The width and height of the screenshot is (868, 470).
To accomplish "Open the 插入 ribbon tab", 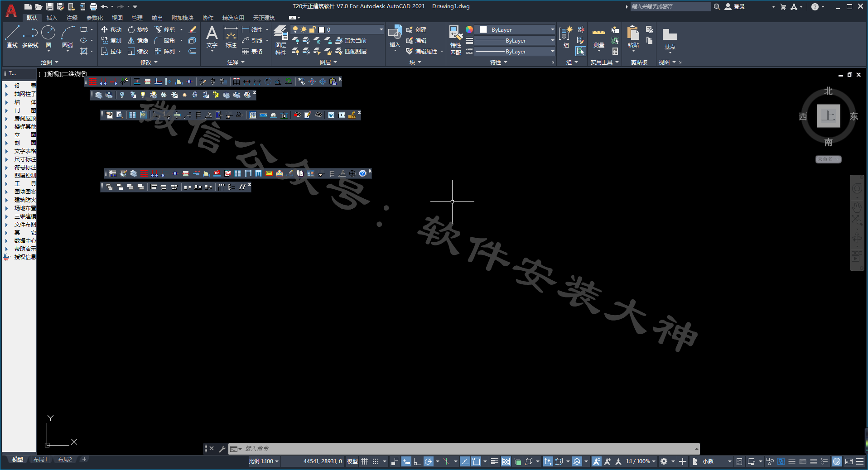I will tap(52, 18).
